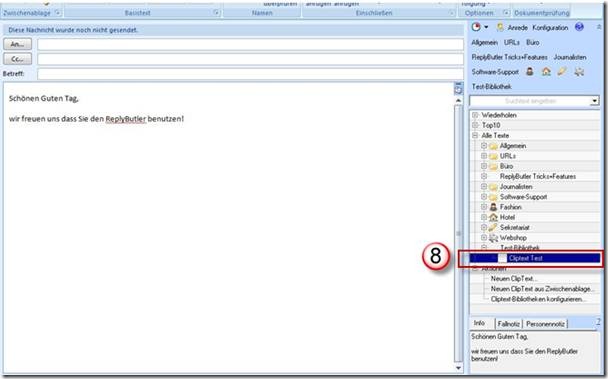Click the Webshop icon in the ReplyButler toolbar
Image resolution: width=608 pixels, height=379 pixels.
tap(579, 71)
